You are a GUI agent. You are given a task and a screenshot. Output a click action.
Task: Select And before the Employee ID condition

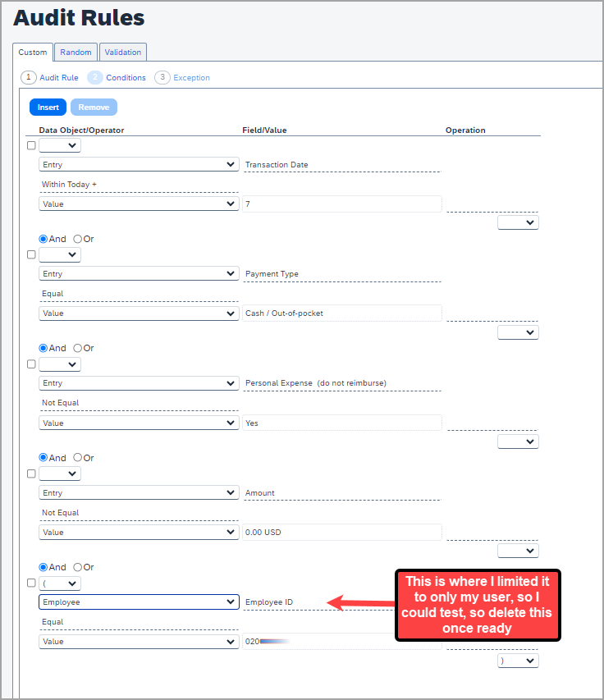pyautogui.click(x=43, y=567)
